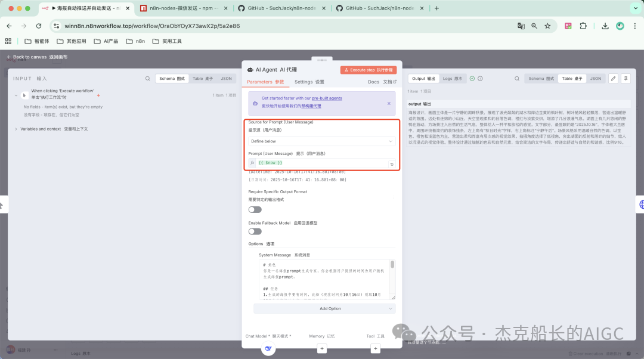The image size is (644, 359).
Task: Open the expression editor icon in Prompt field
Action: [392, 164]
